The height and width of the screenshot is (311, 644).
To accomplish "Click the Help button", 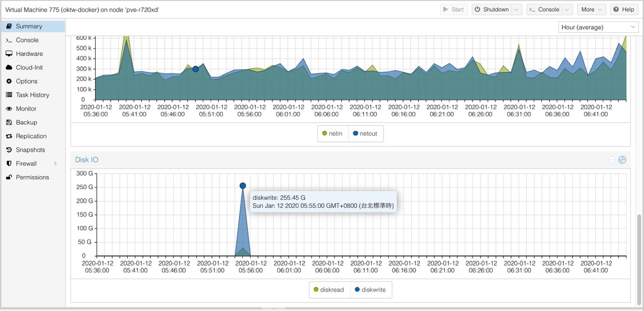I will tap(624, 10).
